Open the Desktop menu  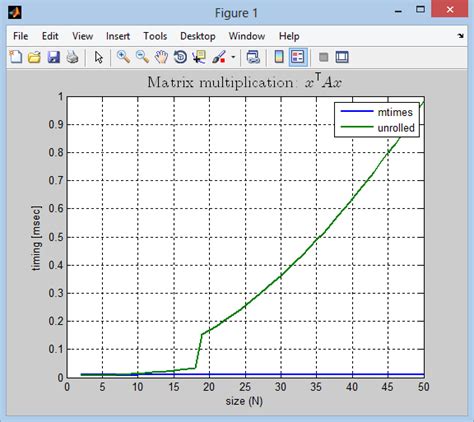[x=198, y=36]
